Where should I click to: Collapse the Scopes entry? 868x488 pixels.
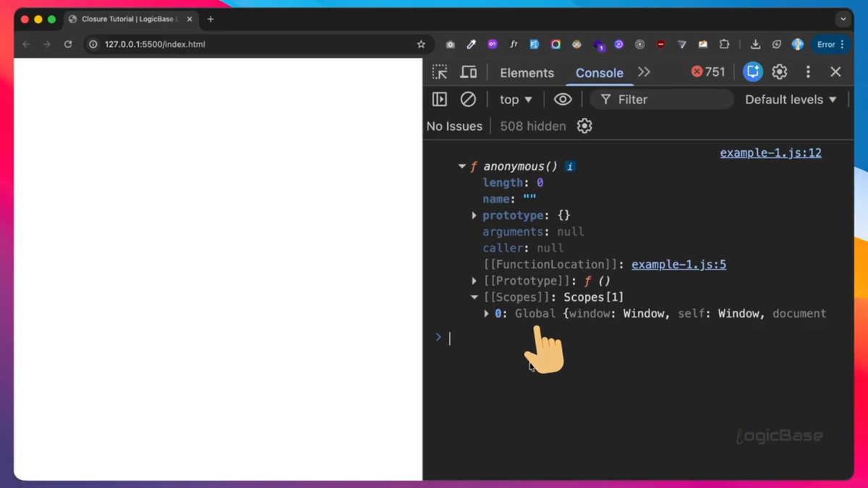pyautogui.click(x=475, y=296)
